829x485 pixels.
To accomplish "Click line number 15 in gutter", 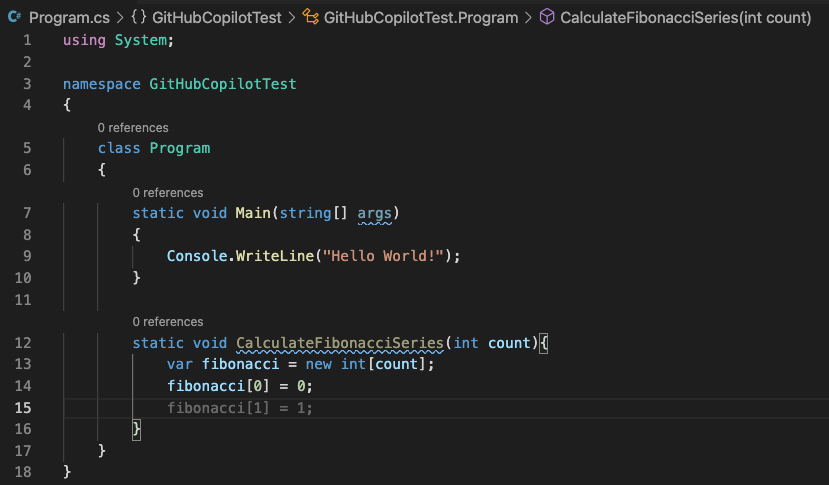I will [23, 408].
